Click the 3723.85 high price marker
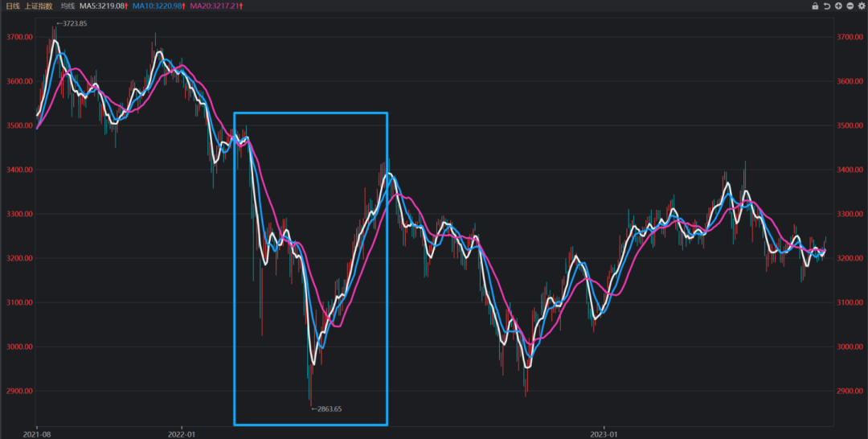The width and height of the screenshot is (868, 439). pyautogui.click(x=72, y=23)
